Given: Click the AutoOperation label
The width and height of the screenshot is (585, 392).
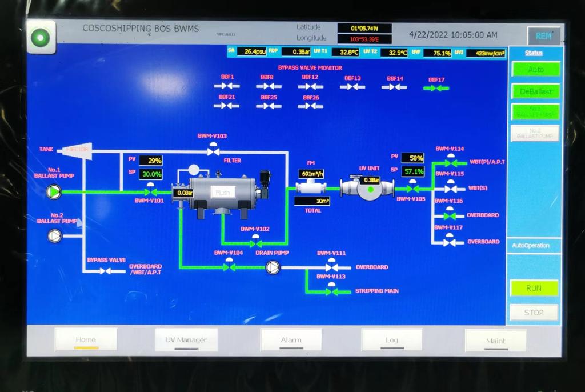Looking at the screenshot, I should 531,245.
